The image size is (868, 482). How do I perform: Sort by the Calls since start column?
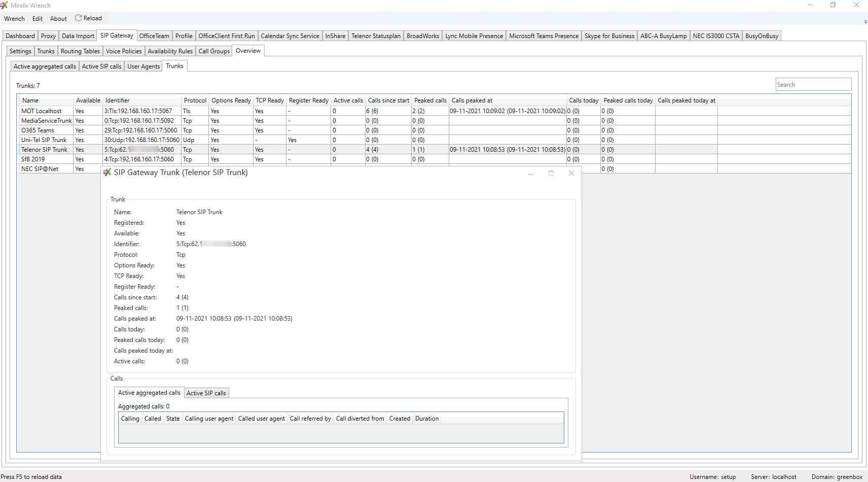coord(388,100)
